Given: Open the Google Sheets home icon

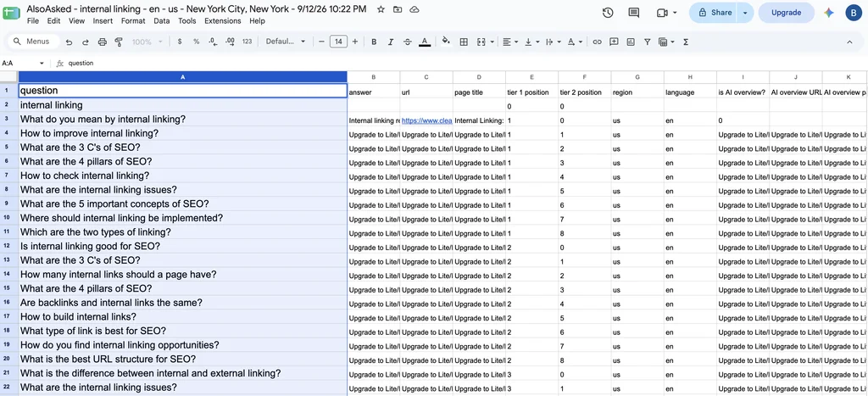Looking at the screenshot, I should pos(11,13).
